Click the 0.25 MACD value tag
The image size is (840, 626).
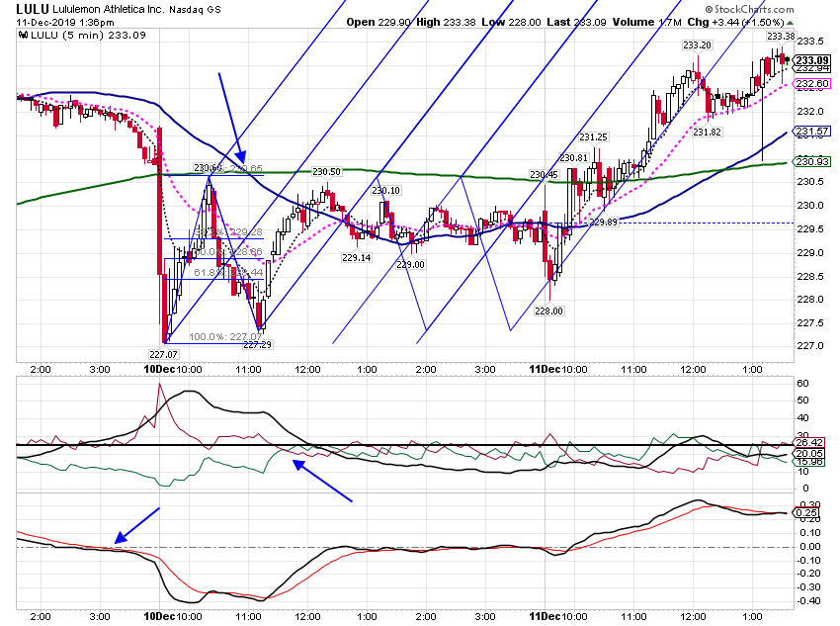tap(807, 513)
